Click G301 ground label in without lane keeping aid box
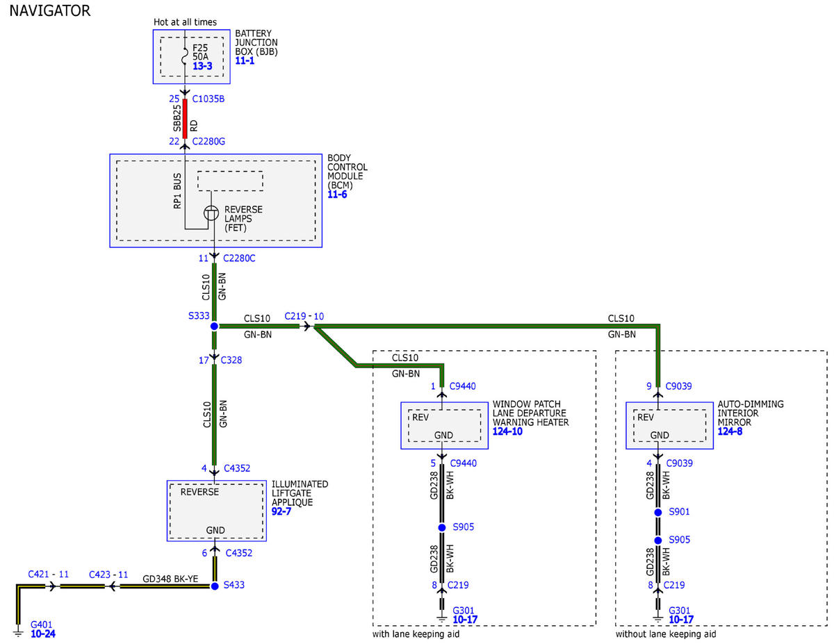Screen dimensions: 834x644 (x=680, y=610)
